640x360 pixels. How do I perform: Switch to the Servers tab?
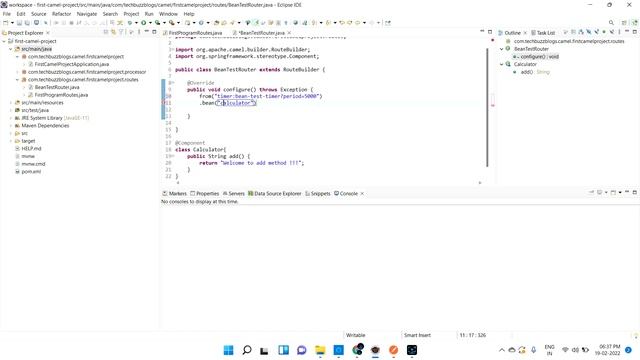point(233,193)
